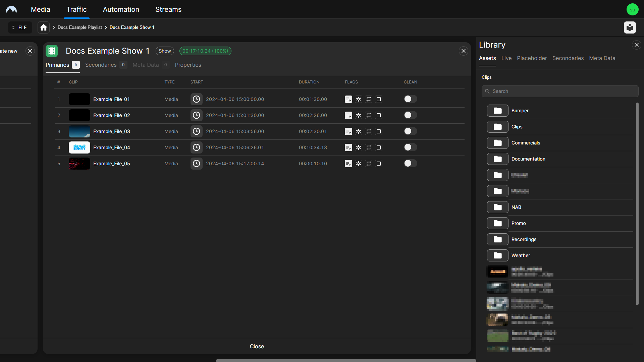Toggle stop square flag for Example_File_05
Image resolution: width=644 pixels, height=362 pixels.
point(379,164)
